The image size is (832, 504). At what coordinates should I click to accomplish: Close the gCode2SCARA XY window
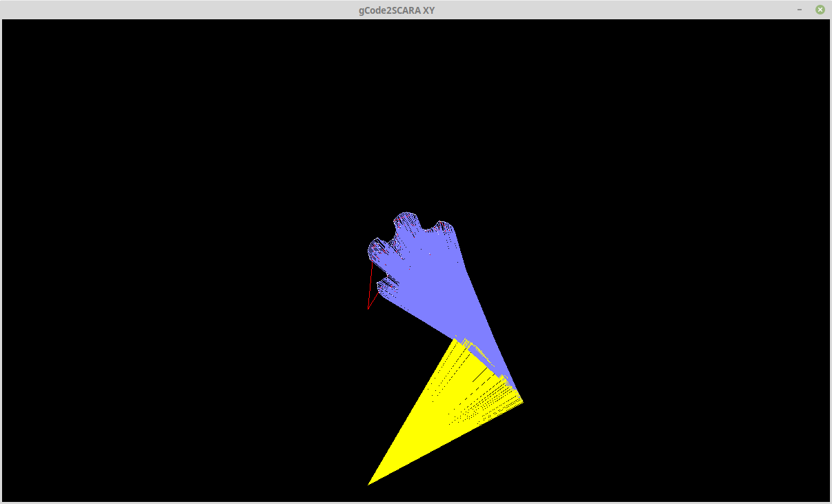click(820, 10)
